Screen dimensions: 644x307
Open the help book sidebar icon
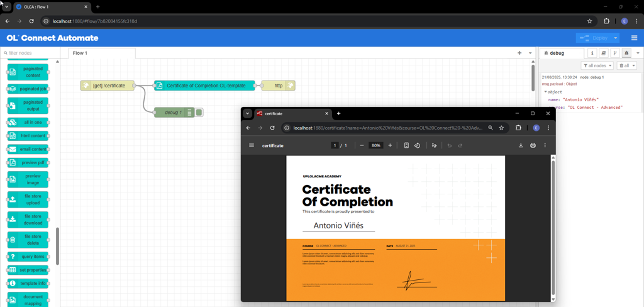[x=603, y=53]
